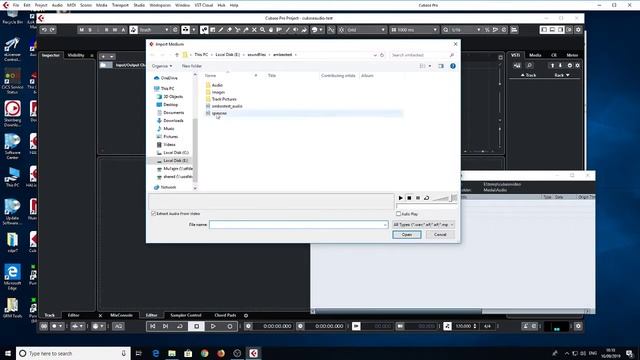Select the Zoom magnifier tool
Screen dimensions: 640x360
coord(262,30)
